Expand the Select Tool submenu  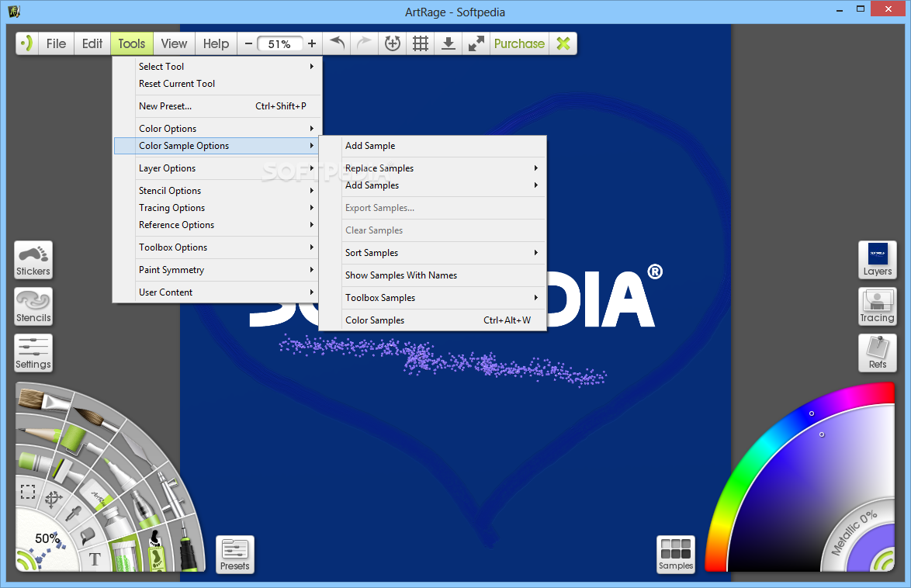pyautogui.click(x=218, y=67)
